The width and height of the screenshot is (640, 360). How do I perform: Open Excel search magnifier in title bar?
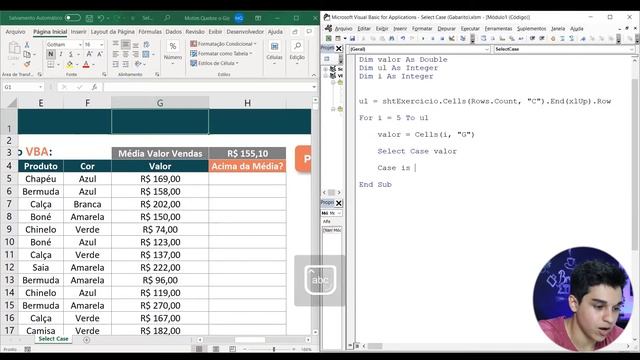pyautogui.click(x=167, y=18)
